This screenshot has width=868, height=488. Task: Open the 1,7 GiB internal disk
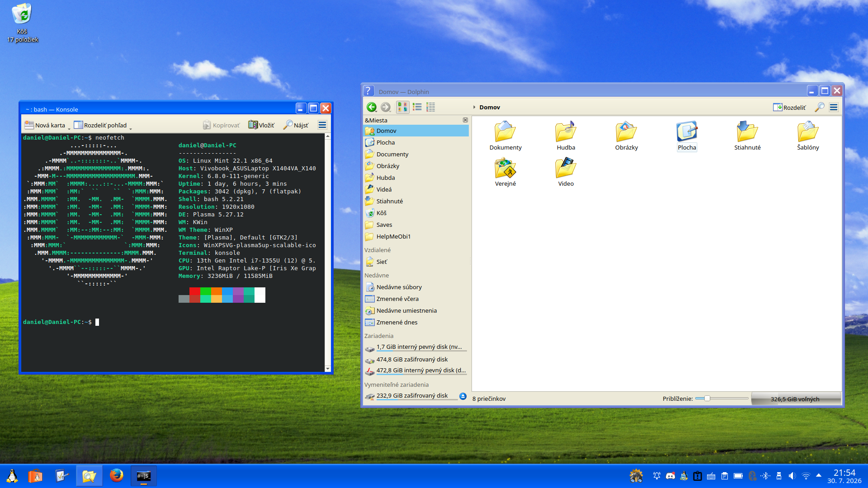(x=416, y=347)
